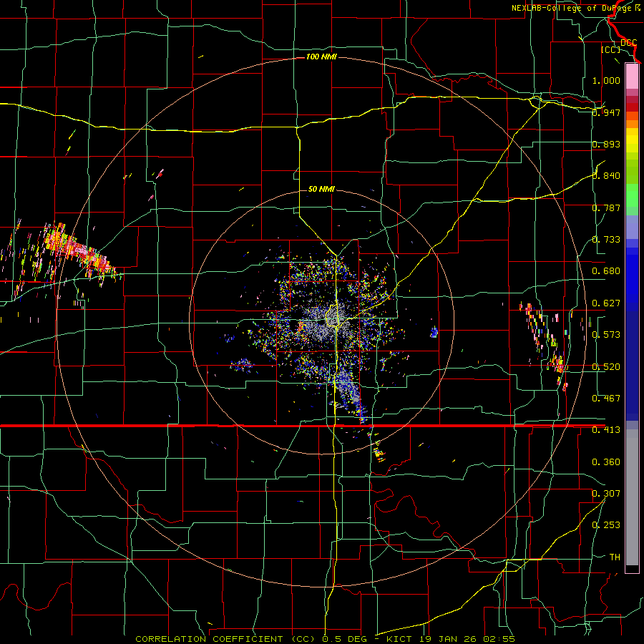The image size is (644, 644).
Task: Click the 0.733 value on the color scale
Action: tap(606, 239)
